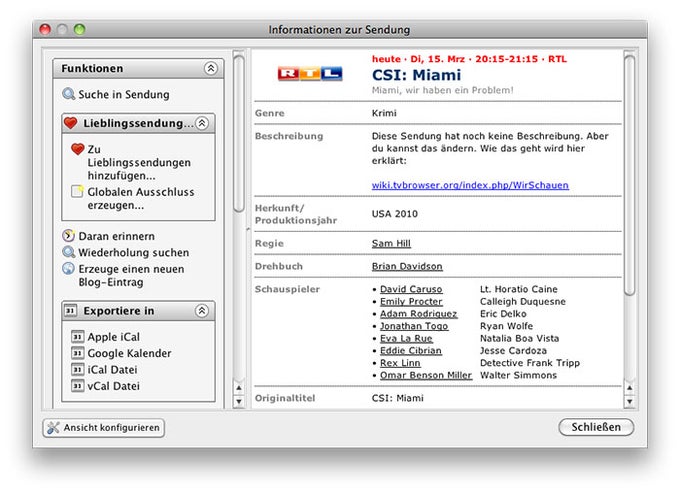Click heart icon next to Zu Lieblingssendungen hinzufügen
This screenshot has height=493, width=680.
tap(78, 149)
